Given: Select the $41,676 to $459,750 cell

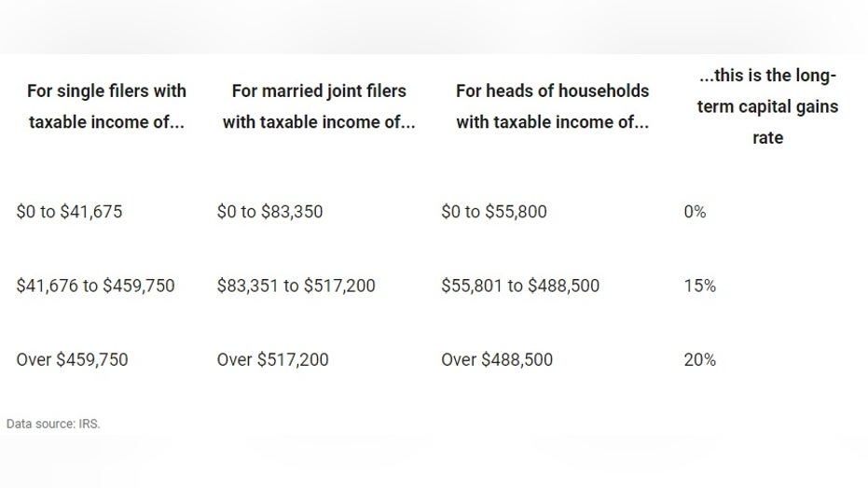Looking at the screenshot, I should pyautogui.click(x=95, y=286).
